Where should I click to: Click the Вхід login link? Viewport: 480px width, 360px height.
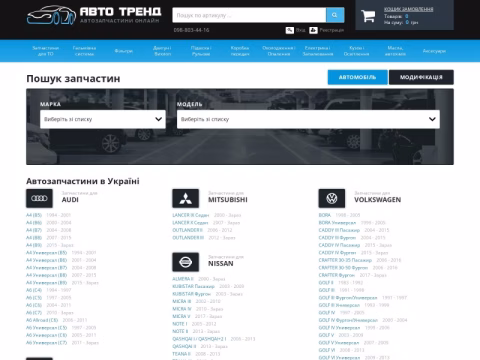[x=301, y=30]
